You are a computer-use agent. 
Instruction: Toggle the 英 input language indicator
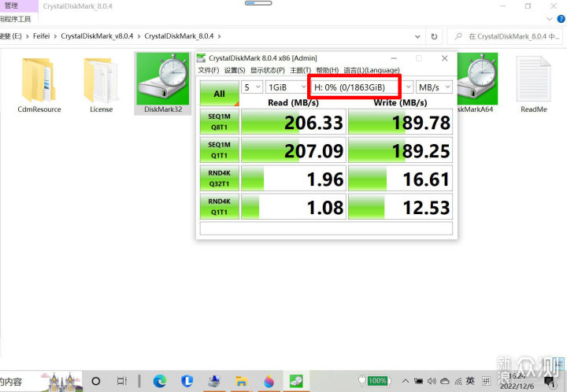tap(470, 381)
